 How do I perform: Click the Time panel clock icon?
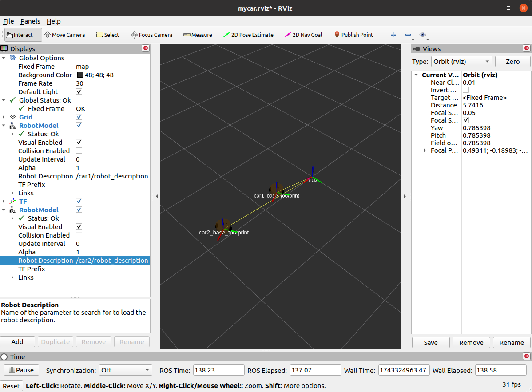(x=4, y=357)
